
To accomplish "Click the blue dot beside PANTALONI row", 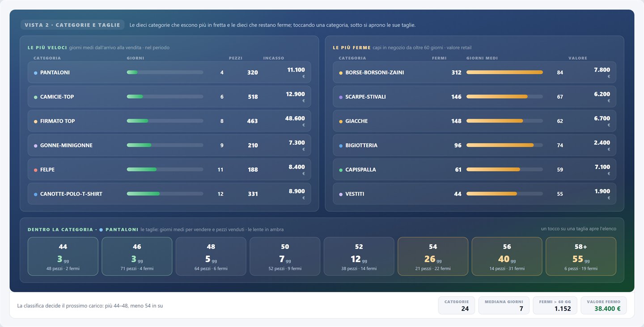I will (x=35, y=72).
